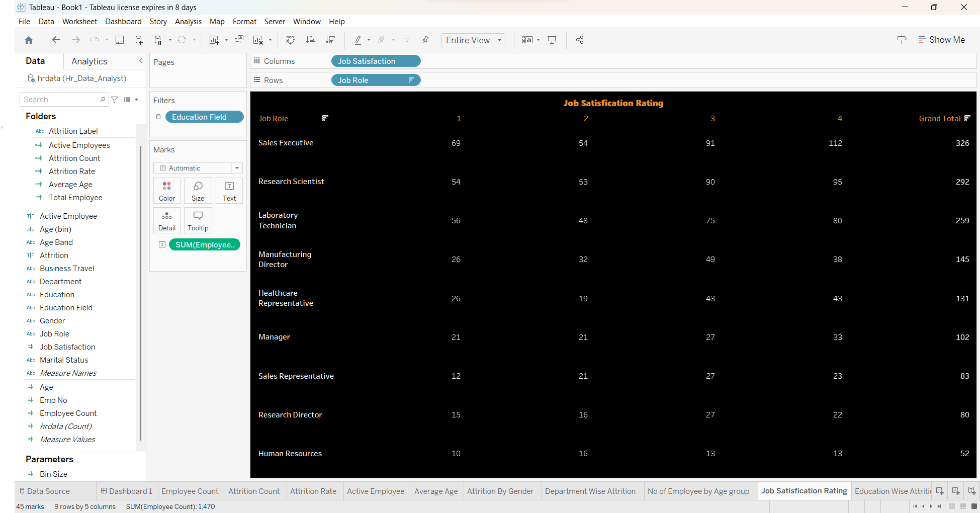
Task: Save the workbook using the save icon
Action: pyautogui.click(x=120, y=40)
